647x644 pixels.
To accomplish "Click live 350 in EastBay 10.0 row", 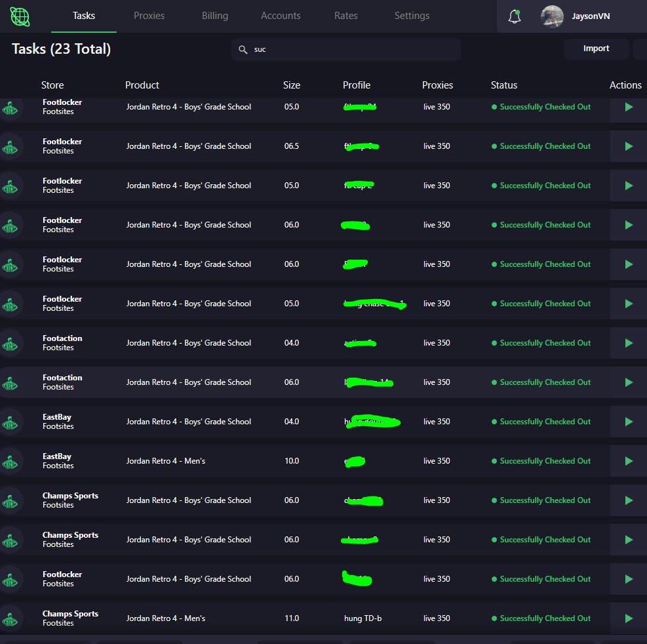I will coord(437,461).
